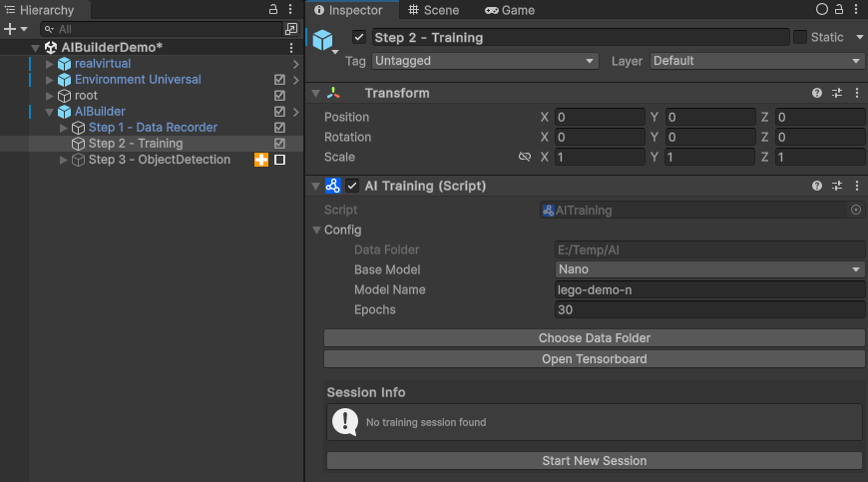The image size is (868, 482).
Task: Click the Transform component help icon
Action: click(x=817, y=93)
